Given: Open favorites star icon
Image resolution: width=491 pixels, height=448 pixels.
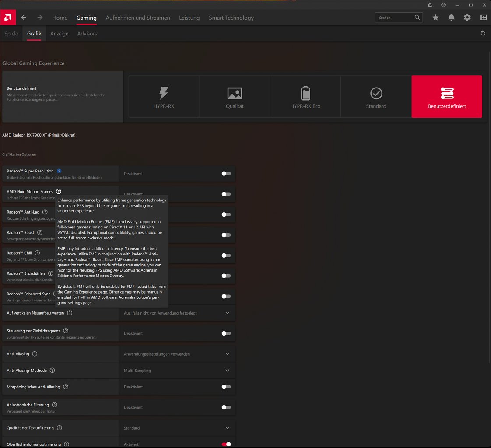Looking at the screenshot, I should coord(435,17).
